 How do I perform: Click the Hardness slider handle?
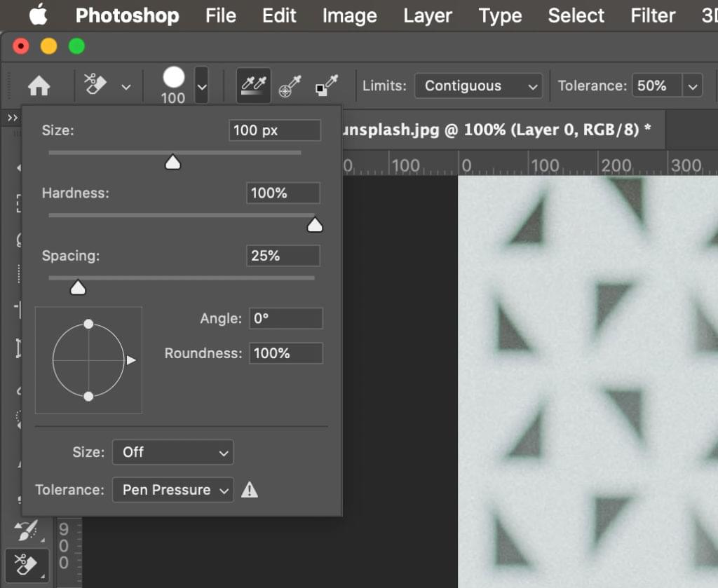(x=315, y=224)
